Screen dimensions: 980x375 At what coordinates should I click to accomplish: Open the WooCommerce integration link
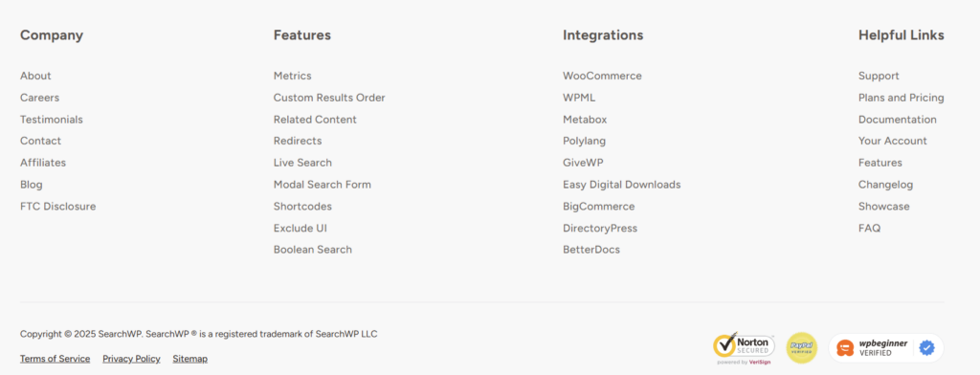(603, 76)
